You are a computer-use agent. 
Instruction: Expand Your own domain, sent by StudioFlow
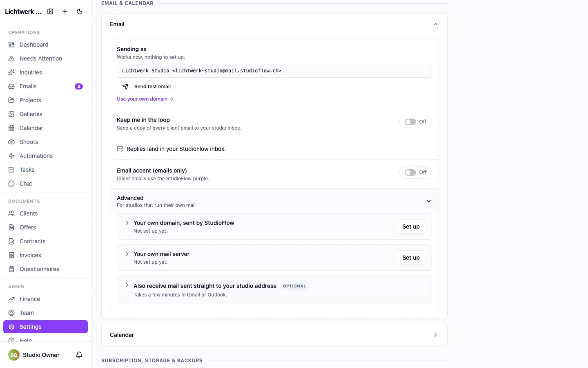pos(127,223)
